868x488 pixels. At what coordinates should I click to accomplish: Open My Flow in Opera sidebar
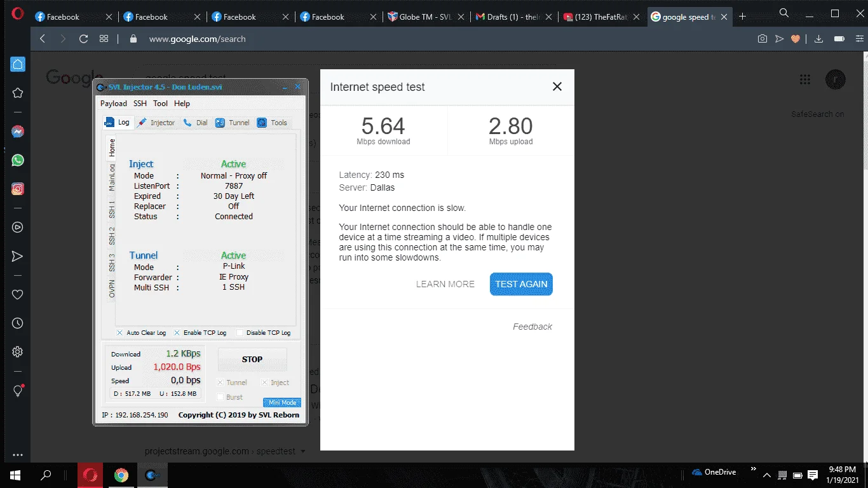click(18, 256)
